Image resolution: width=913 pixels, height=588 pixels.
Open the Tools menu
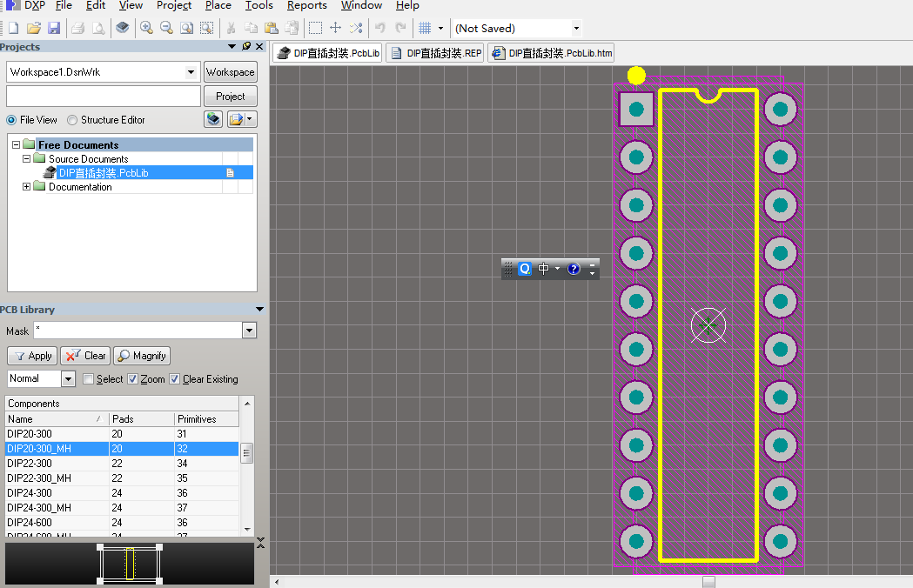pyautogui.click(x=259, y=5)
